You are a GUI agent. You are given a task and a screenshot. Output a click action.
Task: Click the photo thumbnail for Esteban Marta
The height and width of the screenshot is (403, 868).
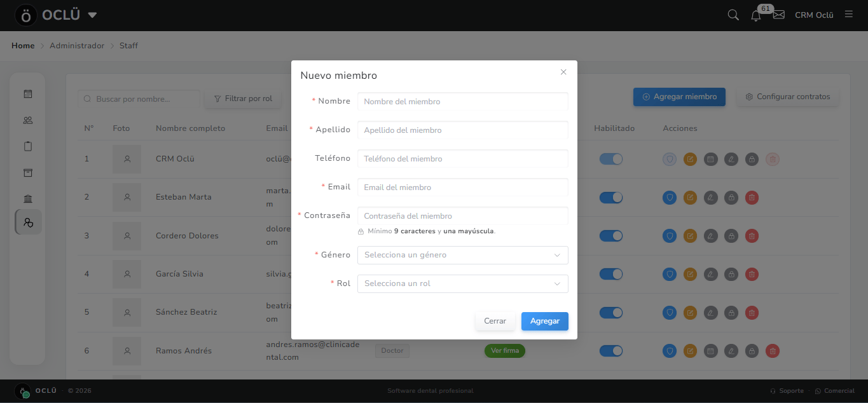[x=127, y=198]
